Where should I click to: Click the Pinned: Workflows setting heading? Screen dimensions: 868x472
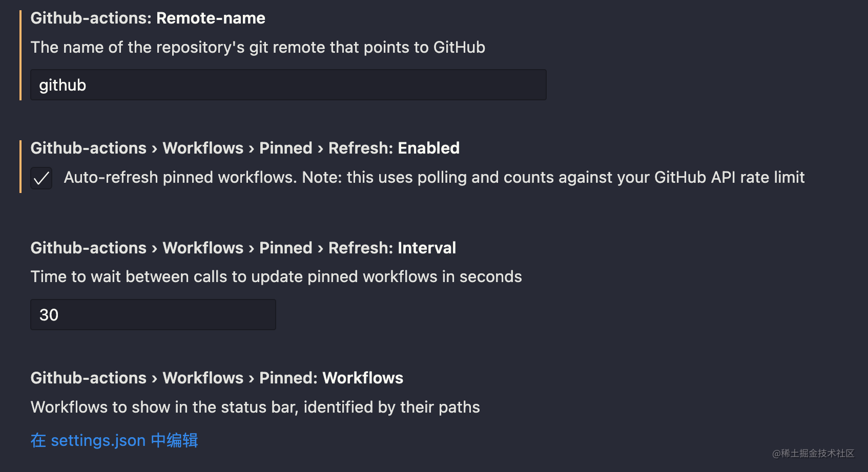(x=330, y=378)
